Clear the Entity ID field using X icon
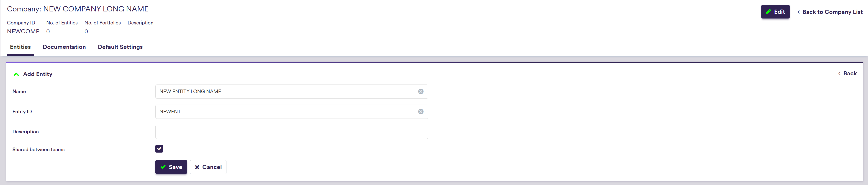The height and width of the screenshot is (185, 868). (x=421, y=112)
